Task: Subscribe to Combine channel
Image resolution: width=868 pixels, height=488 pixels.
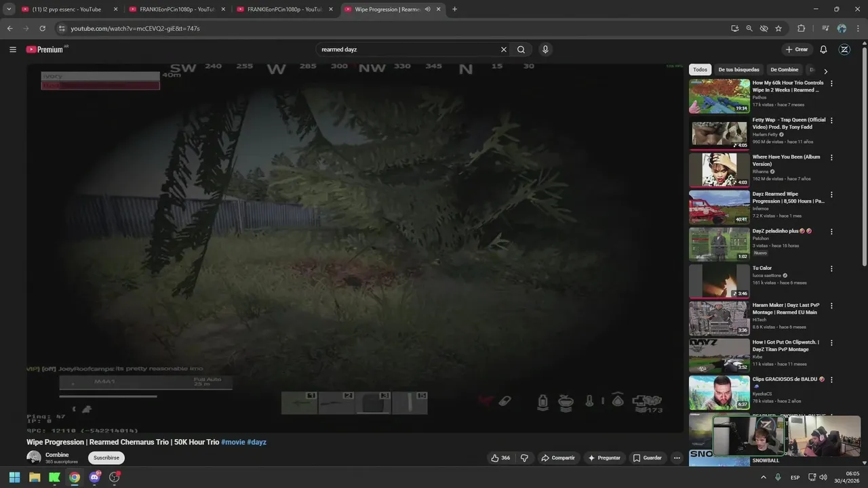Action: pyautogui.click(x=106, y=457)
